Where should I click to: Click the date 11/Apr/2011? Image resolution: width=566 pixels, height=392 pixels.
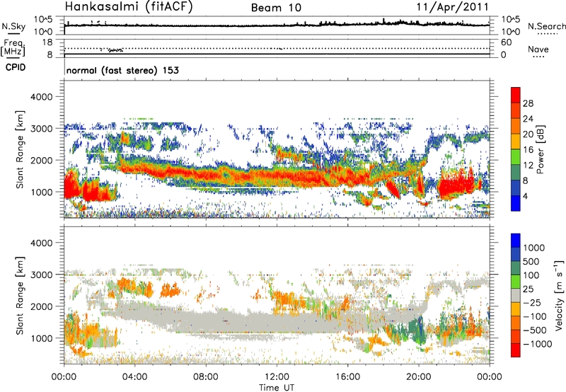(453, 7)
